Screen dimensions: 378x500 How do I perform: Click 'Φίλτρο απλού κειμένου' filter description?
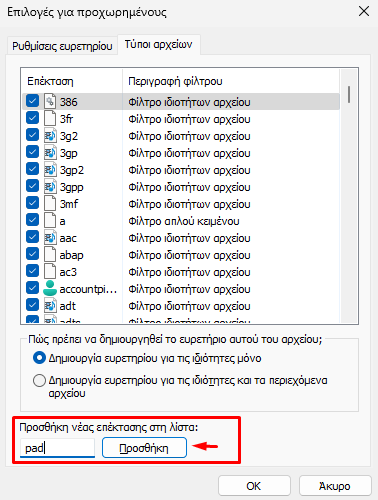[184, 221]
